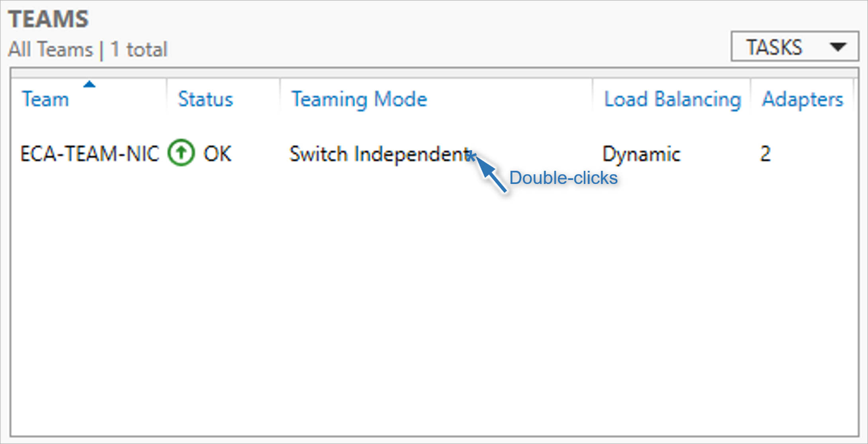Click divider between Load Balancing and Adapters

pyautogui.click(x=751, y=97)
